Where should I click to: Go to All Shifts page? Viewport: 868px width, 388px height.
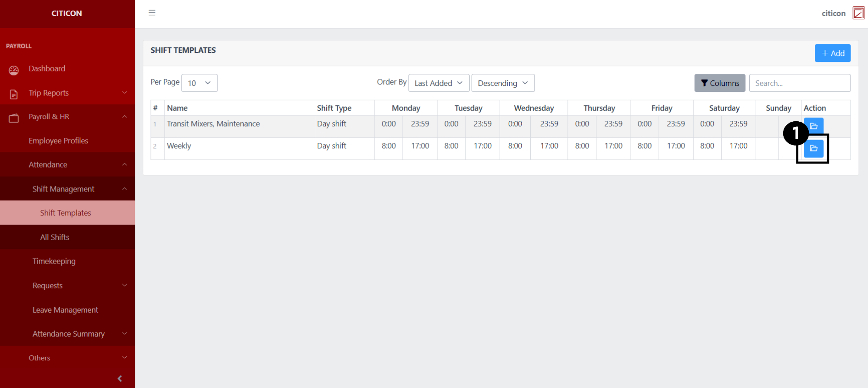(x=55, y=237)
